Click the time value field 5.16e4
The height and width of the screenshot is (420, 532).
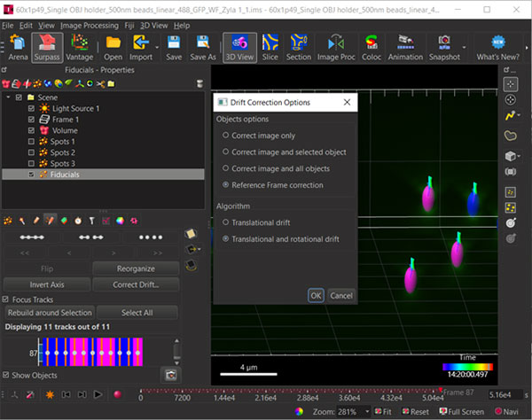coord(505,394)
